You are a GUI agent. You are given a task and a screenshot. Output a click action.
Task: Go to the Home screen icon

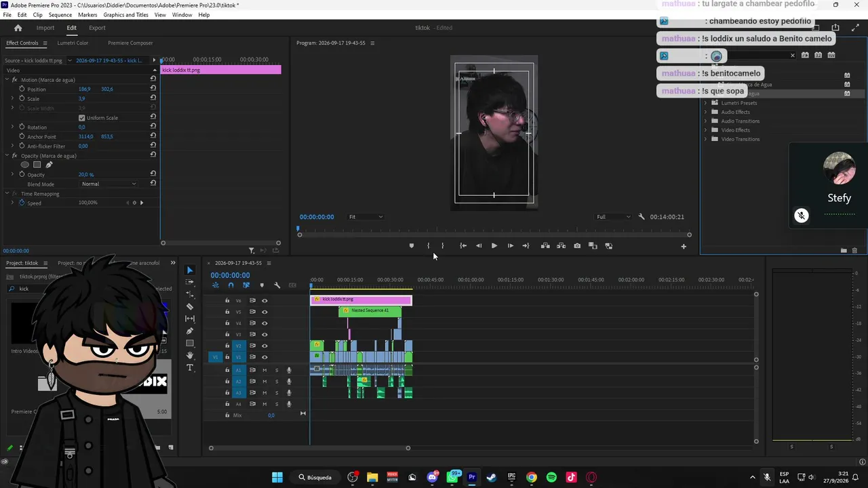click(18, 28)
